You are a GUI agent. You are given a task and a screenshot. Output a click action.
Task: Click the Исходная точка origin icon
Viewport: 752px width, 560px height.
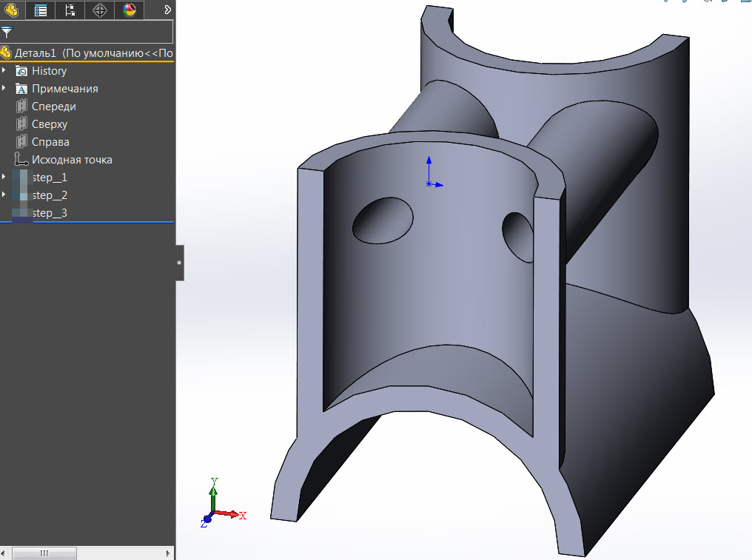pyautogui.click(x=22, y=159)
